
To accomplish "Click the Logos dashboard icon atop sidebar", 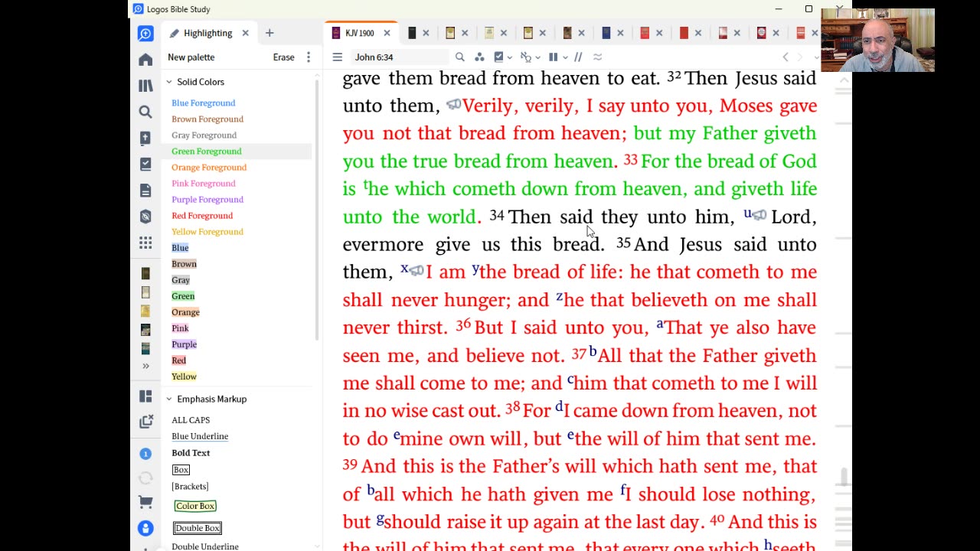I will coord(145,33).
